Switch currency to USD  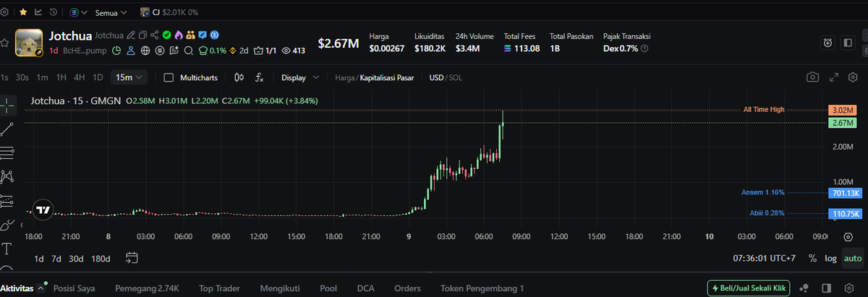[x=436, y=77]
